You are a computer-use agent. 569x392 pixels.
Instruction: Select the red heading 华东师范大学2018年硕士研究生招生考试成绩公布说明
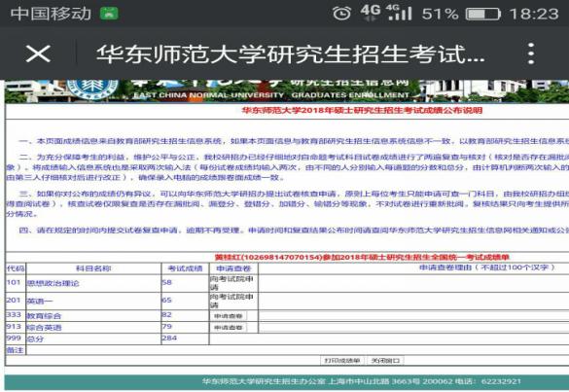pyautogui.click(x=362, y=110)
